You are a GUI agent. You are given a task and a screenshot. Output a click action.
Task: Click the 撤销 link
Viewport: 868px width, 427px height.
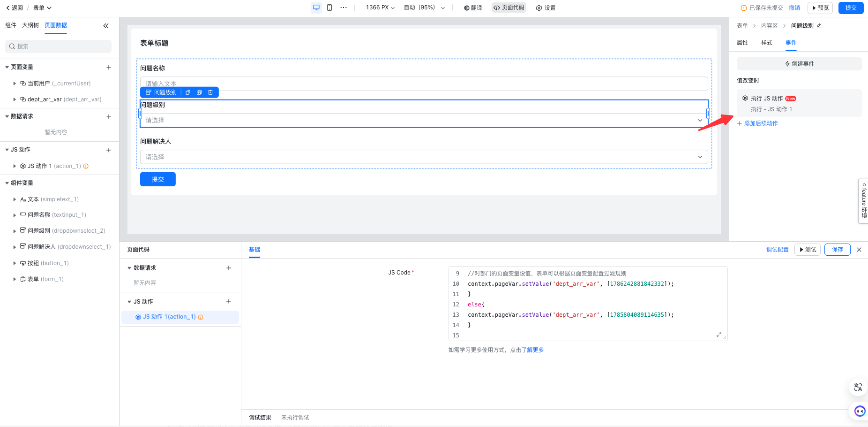point(794,8)
